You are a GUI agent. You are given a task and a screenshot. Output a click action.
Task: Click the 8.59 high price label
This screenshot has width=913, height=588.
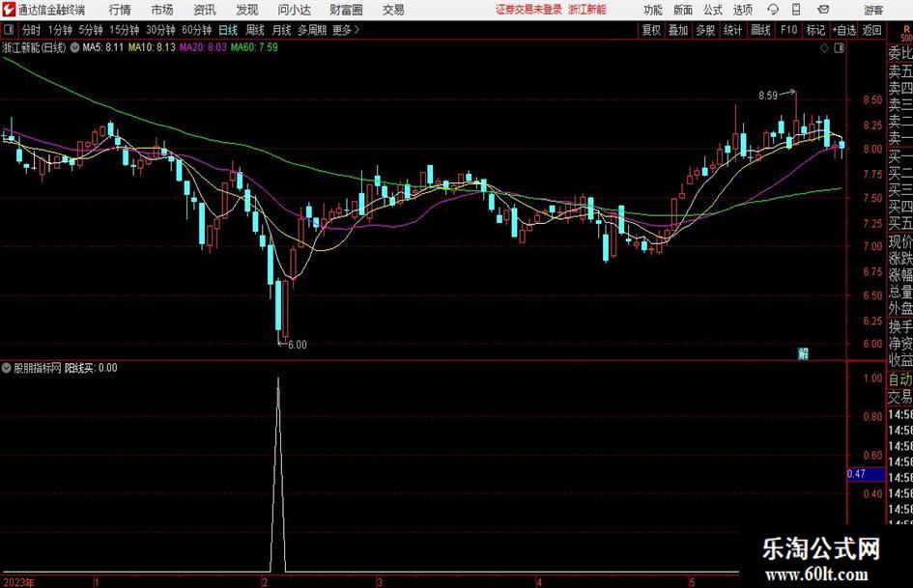(x=768, y=95)
